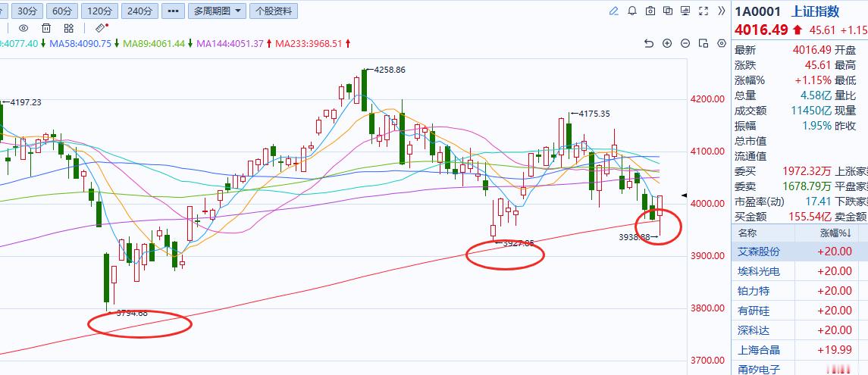The width and height of the screenshot is (868, 375).
Task: Click current price marker arrow on axis
Action: [x=685, y=195]
